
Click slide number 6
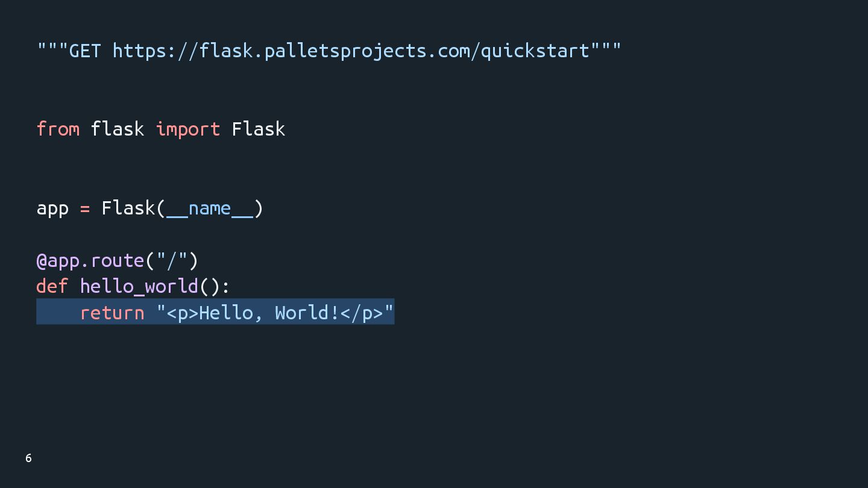point(28,458)
